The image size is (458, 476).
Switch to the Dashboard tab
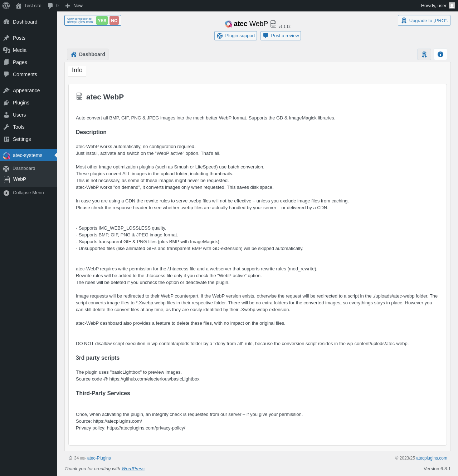(x=88, y=54)
